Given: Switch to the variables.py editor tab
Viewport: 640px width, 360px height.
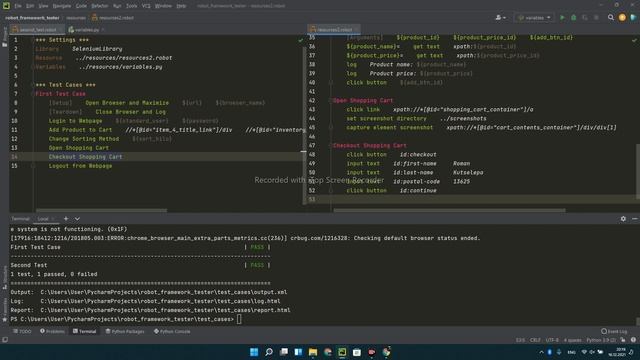Looking at the screenshot, I should coord(86,29).
